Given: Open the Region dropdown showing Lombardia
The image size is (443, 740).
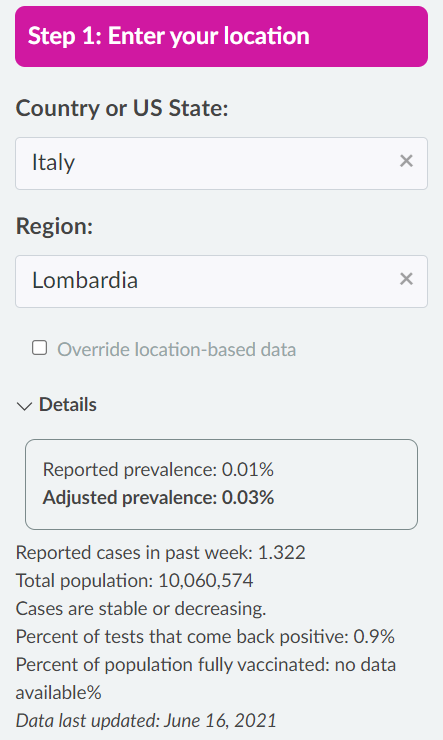Looking at the screenshot, I should click(221, 282).
